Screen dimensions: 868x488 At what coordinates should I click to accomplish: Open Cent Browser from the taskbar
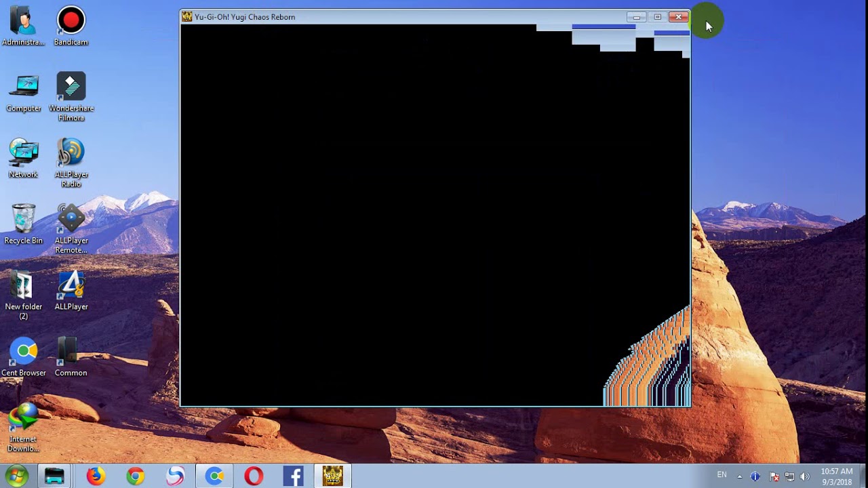(214, 476)
